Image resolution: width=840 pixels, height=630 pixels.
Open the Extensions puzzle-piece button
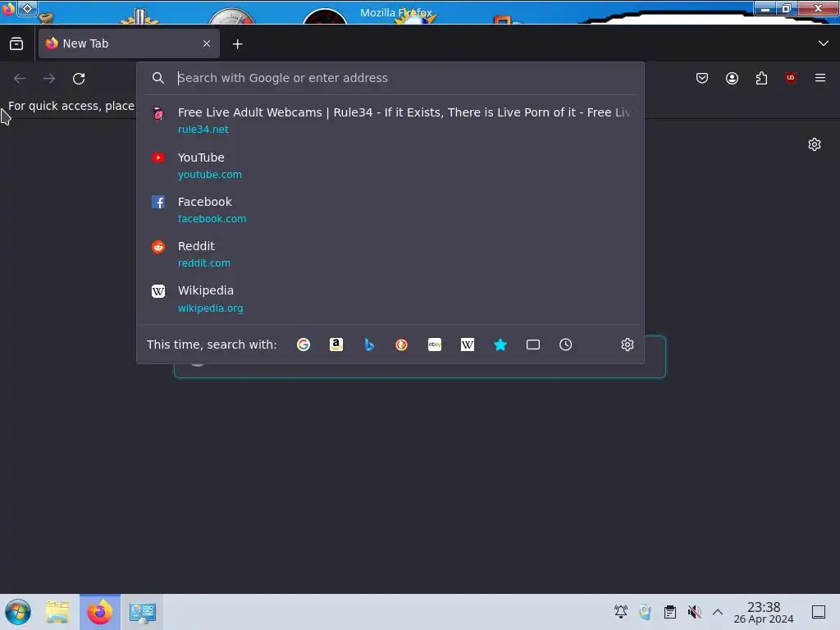point(761,78)
